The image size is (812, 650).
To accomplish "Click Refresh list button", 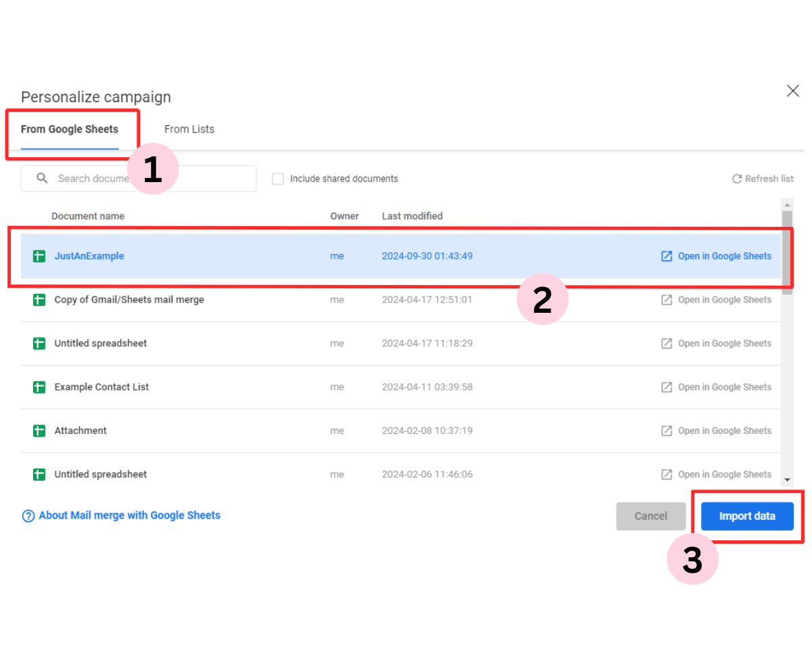I will (763, 179).
